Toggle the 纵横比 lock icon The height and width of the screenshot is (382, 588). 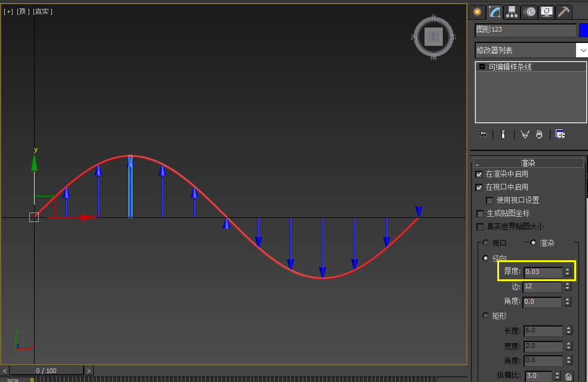point(568,377)
